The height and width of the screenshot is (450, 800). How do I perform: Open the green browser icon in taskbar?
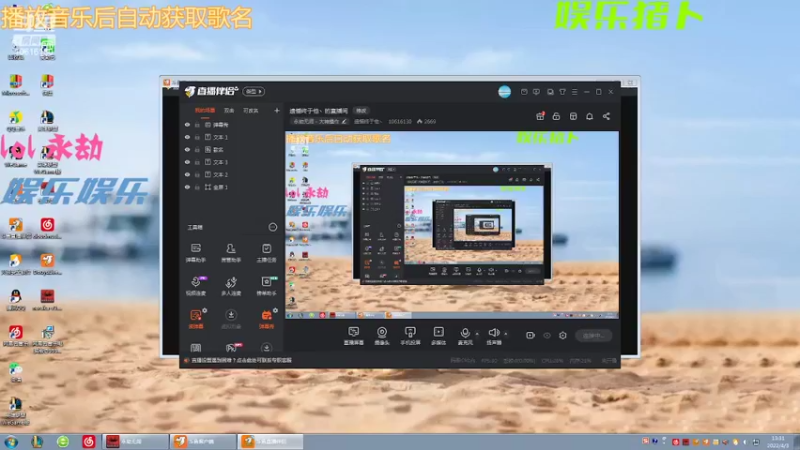click(x=63, y=441)
